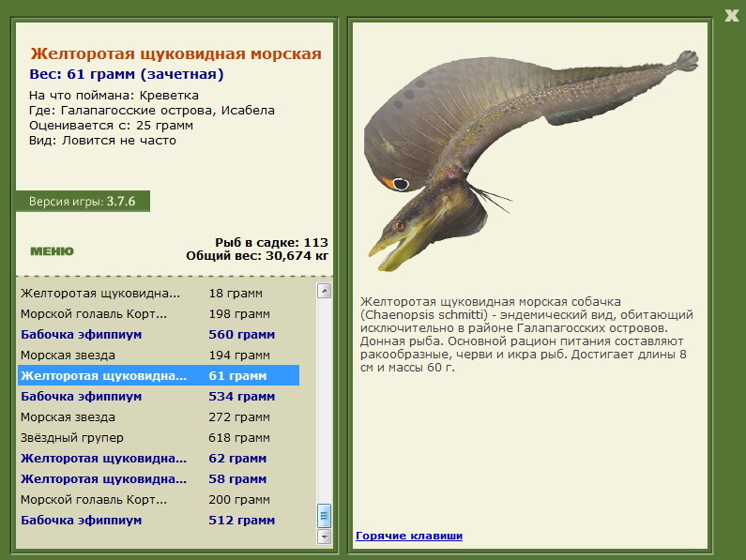Image resolution: width=746 pixels, height=560 pixels.
Task: Click the Общий вес: 30,674 кг text
Action: (x=257, y=256)
